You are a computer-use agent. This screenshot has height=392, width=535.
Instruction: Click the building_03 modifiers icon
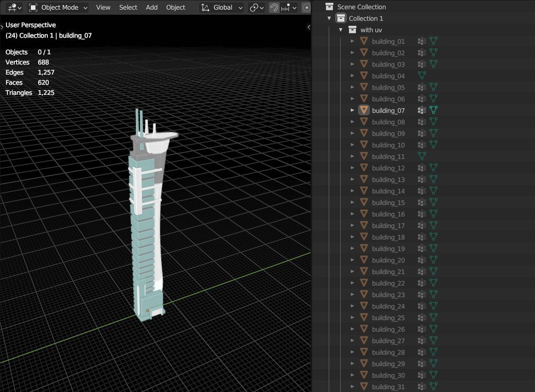[x=422, y=64]
